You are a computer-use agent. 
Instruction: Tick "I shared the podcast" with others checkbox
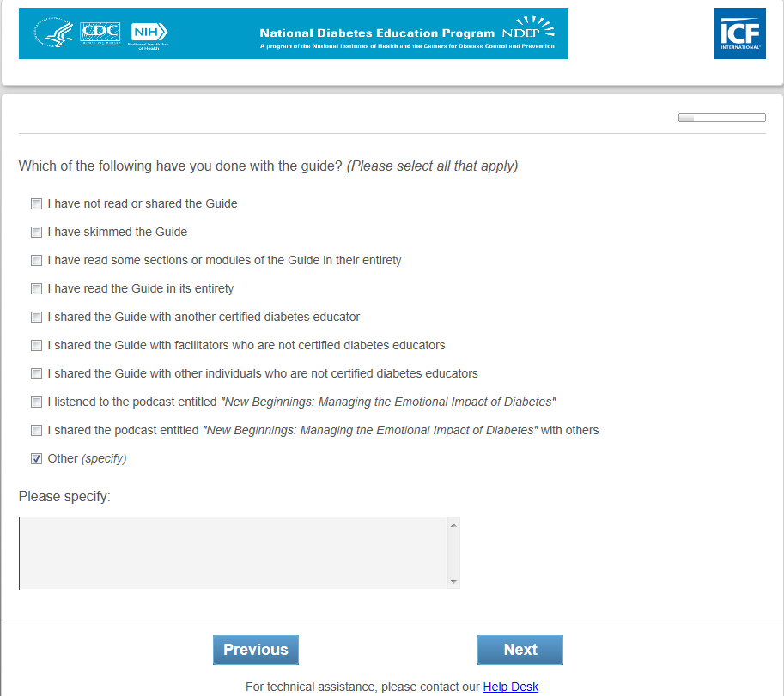pos(36,431)
